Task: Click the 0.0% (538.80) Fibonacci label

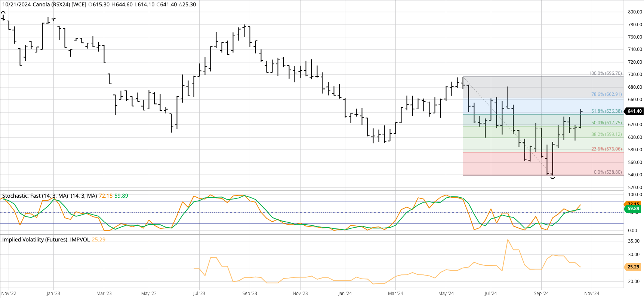Action: click(608, 172)
